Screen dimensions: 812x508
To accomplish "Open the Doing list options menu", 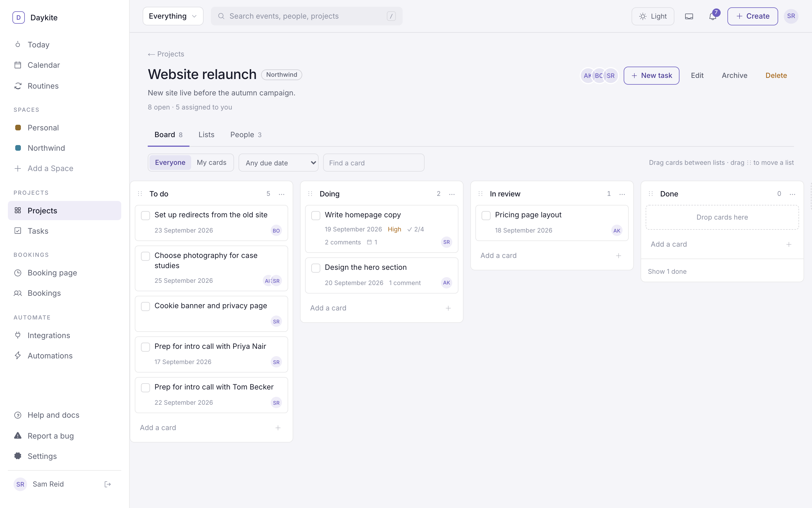I will 452,194.
